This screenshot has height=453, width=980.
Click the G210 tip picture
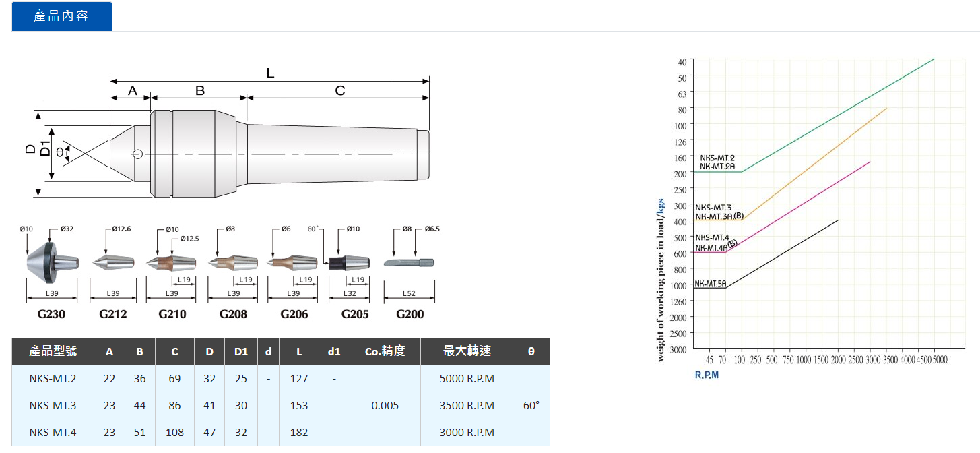pyautogui.click(x=172, y=261)
